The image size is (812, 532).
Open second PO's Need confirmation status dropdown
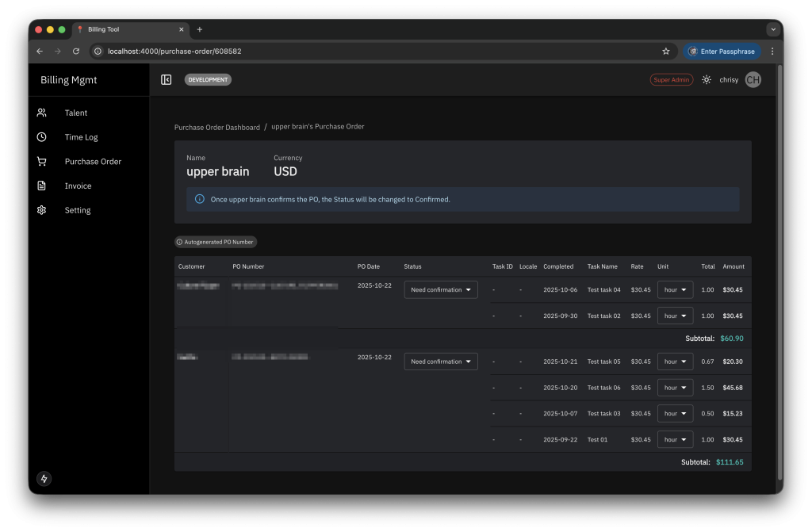coord(441,362)
